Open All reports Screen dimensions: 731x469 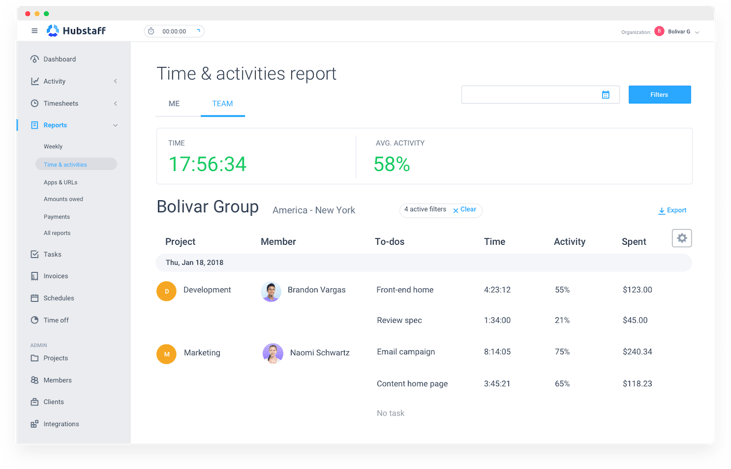(x=57, y=233)
